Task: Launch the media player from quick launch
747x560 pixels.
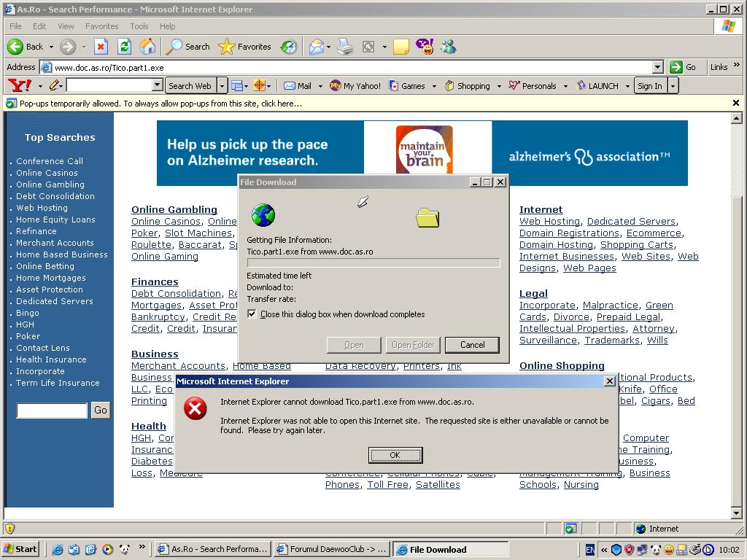Action: pyautogui.click(x=108, y=549)
